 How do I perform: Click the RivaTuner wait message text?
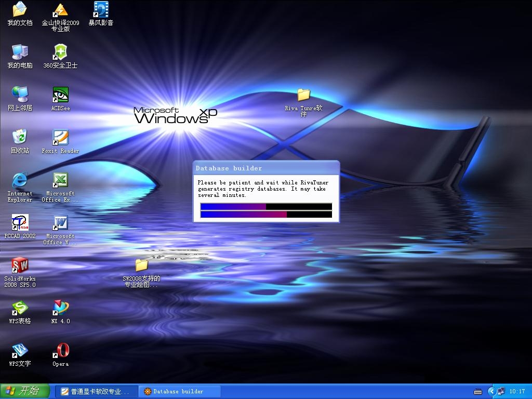pyautogui.click(x=263, y=189)
